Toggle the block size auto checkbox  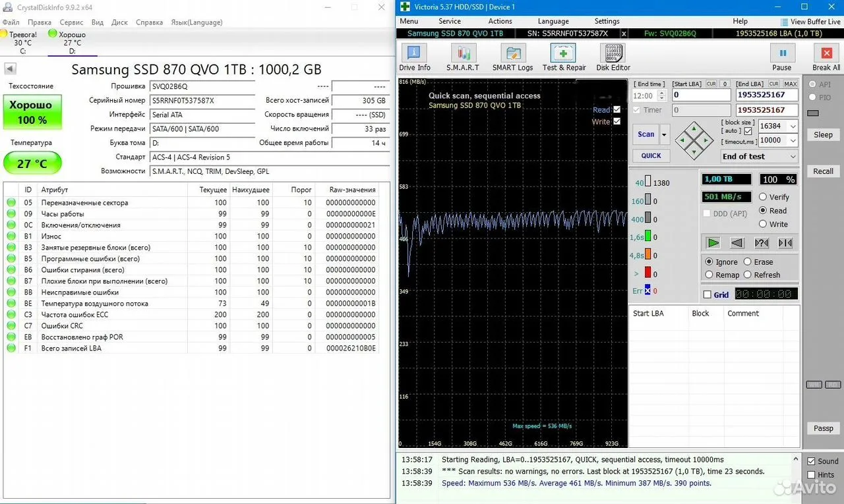pos(748,131)
